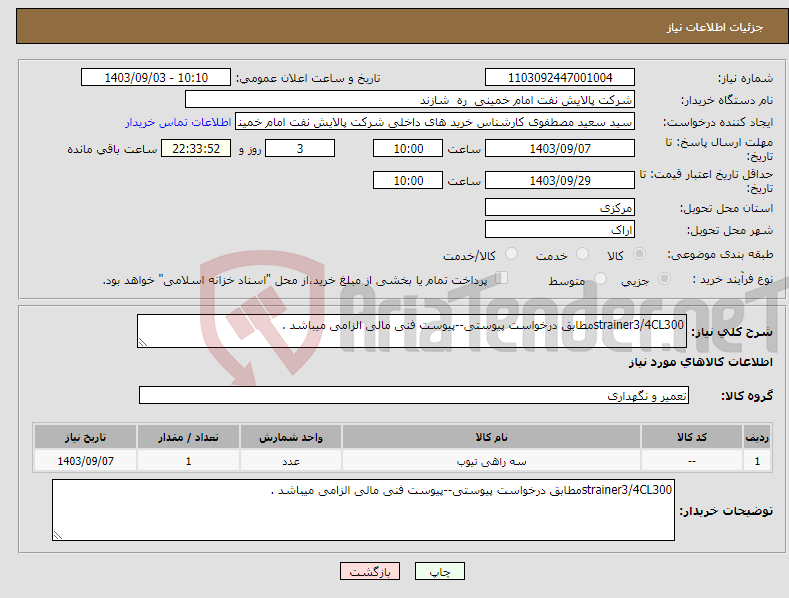Click the announcement date field 1403/09/03 - 10:10
This screenshot has width=789, height=598.
click(155, 78)
